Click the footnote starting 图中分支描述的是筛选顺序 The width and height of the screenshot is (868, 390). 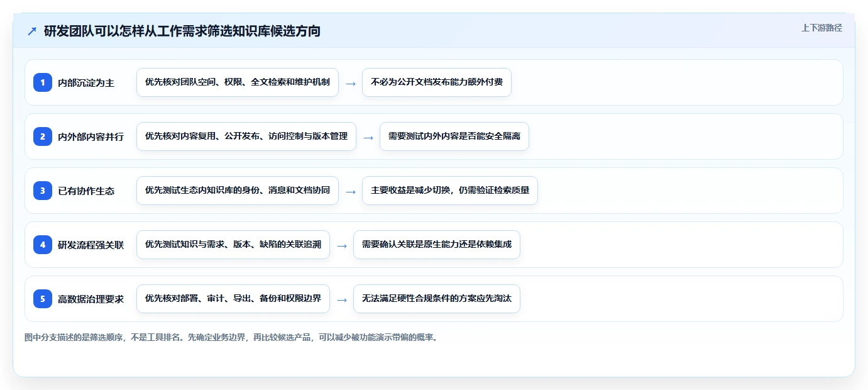(231, 337)
